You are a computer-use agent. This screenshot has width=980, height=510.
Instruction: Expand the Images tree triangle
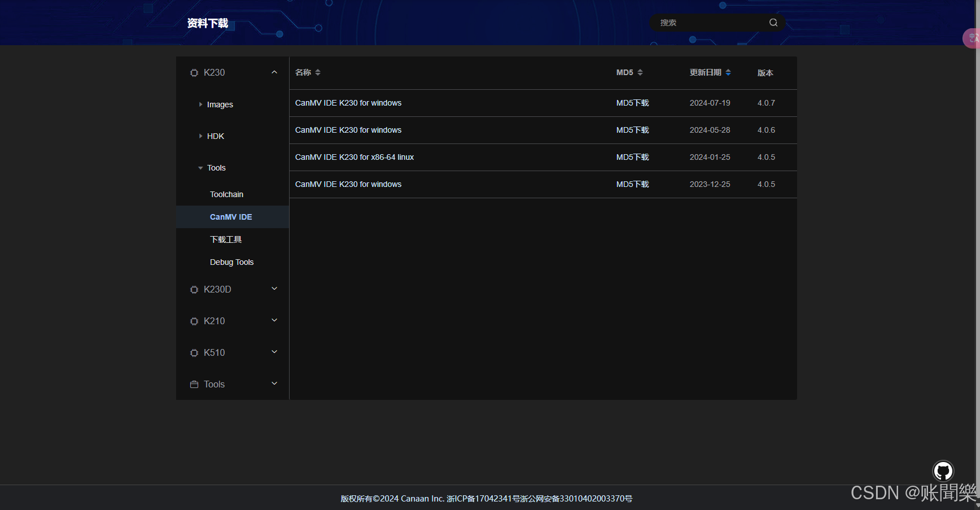coord(200,104)
